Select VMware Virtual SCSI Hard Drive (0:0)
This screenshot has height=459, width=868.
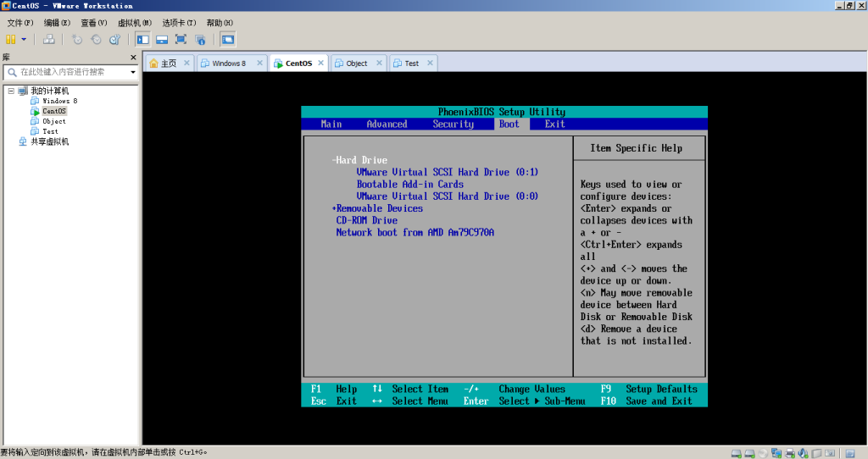click(448, 196)
